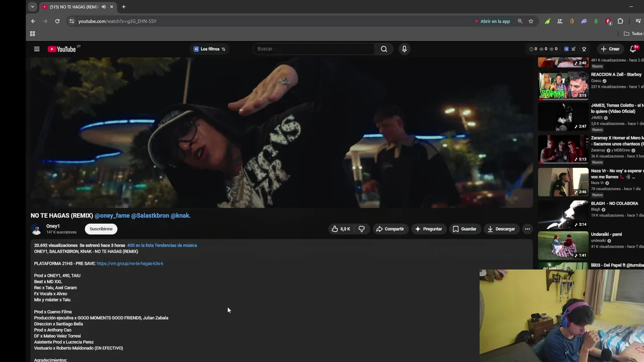Start voice search with the microphone icon
644x362 pixels.
tap(404, 49)
